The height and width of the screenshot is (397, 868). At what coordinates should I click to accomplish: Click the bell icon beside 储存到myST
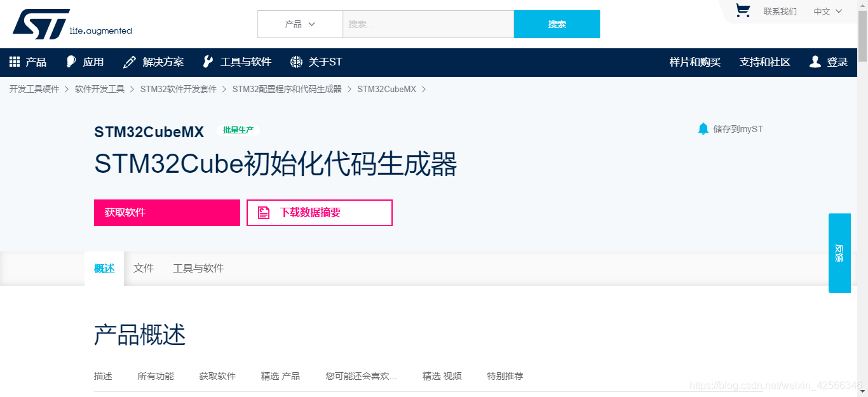point(703,129)
